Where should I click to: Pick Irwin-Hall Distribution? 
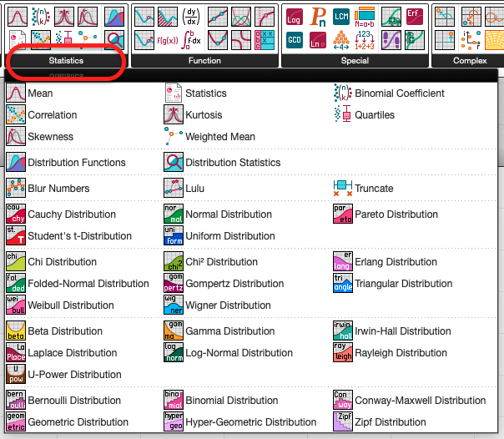[392, 331]
